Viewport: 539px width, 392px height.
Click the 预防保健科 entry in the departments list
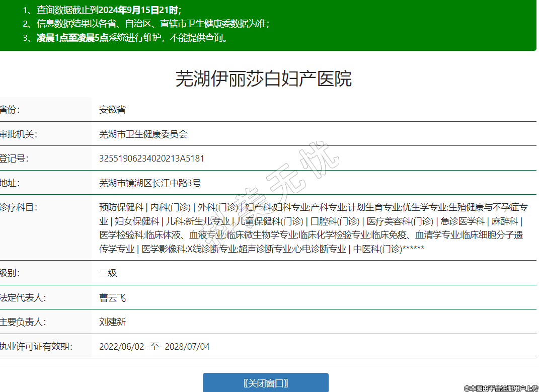click(121, 207)
